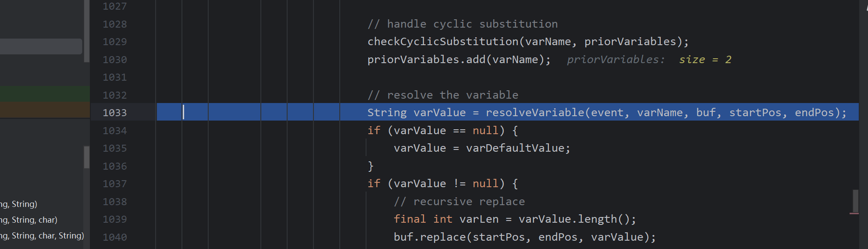Screen dimensions: 868x249
Task: Click the inline hint 'size = 2'
Action: 705,60
